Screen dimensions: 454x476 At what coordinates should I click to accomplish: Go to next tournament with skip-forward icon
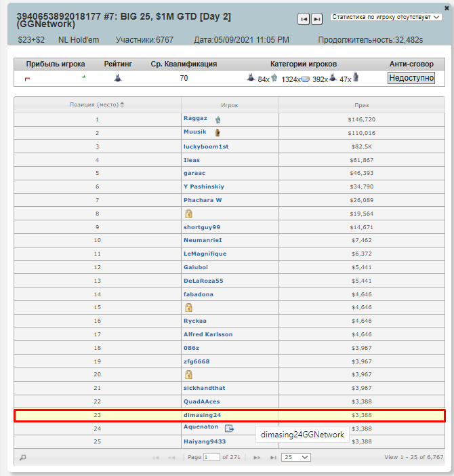[316, 19]
